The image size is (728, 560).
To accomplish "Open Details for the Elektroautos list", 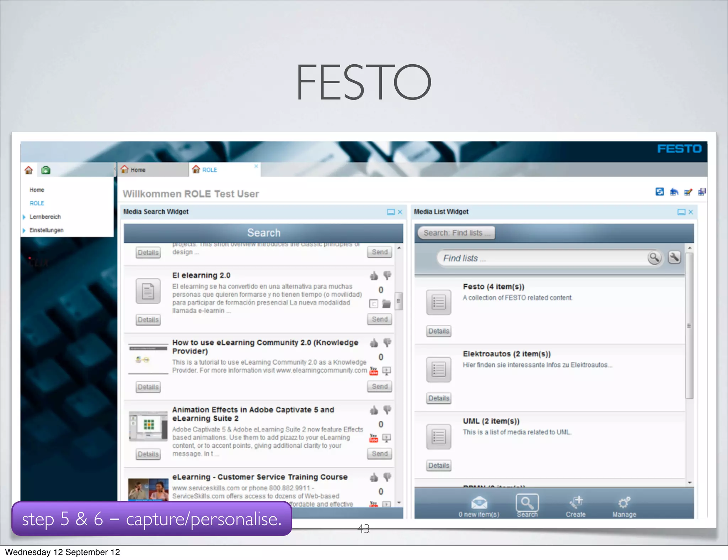I will pos(439,398).
